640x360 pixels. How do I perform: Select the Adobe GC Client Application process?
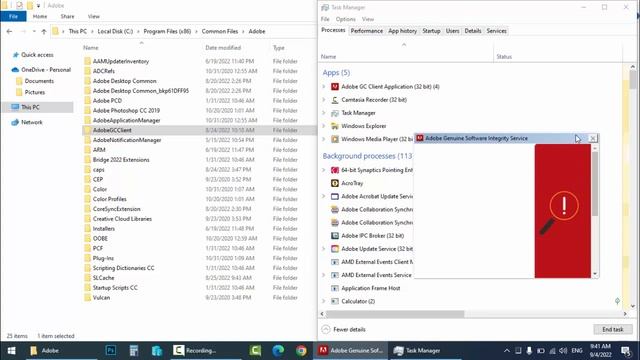(x=390, y=87)
